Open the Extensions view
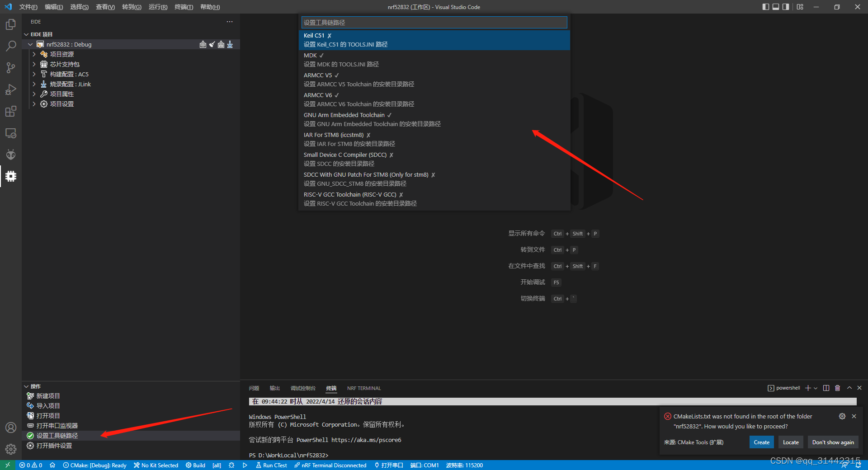This screenshot has height=470, width=868. tap(11, 111)
